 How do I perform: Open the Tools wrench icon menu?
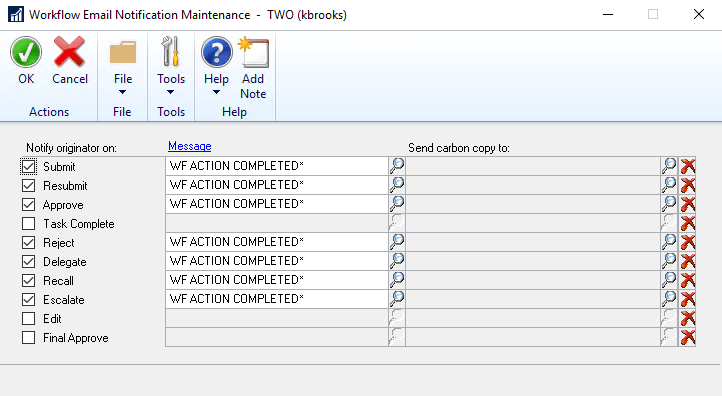[170, 52]
